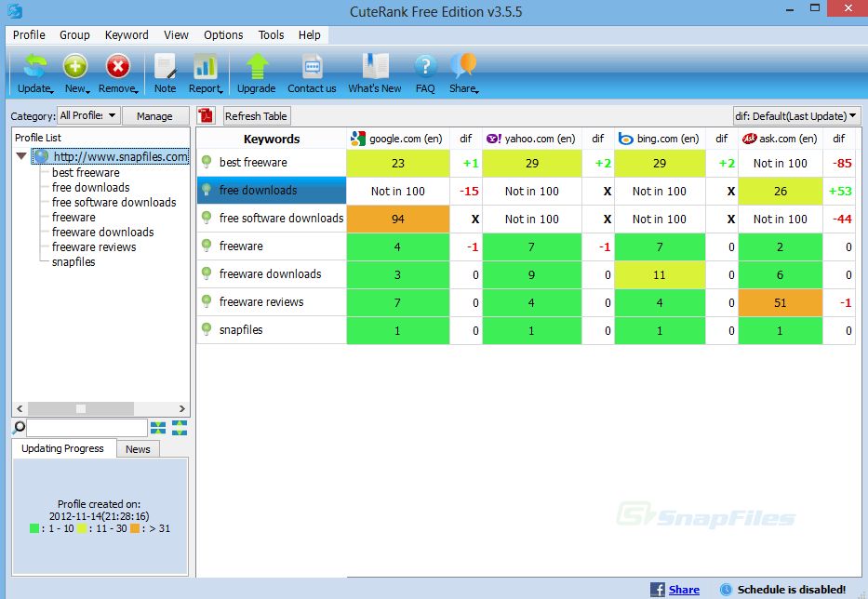Image resolution: width=868 pixels, height=599 pixels.
Task: Click the Schedule is disabled! status text
Action: 792,590
